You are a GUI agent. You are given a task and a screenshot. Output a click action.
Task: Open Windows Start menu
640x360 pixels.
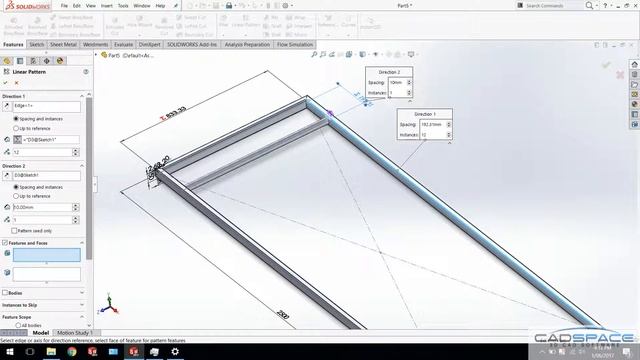point(10,351)
